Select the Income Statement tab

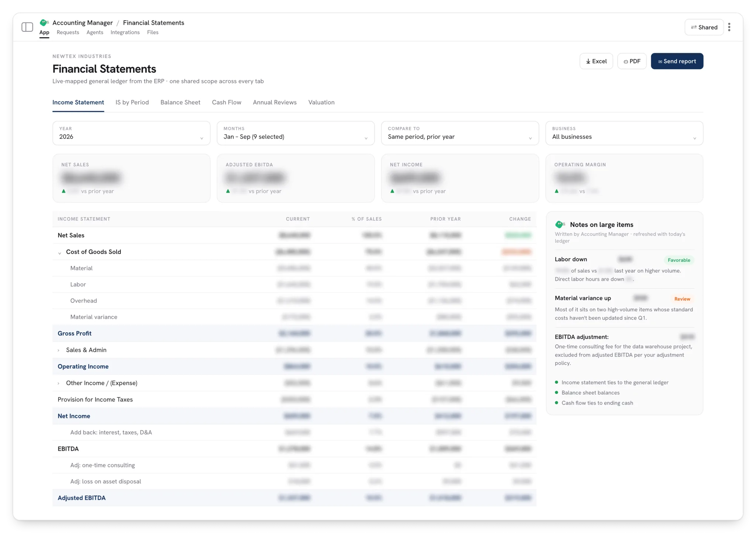[x=78, y=102]
